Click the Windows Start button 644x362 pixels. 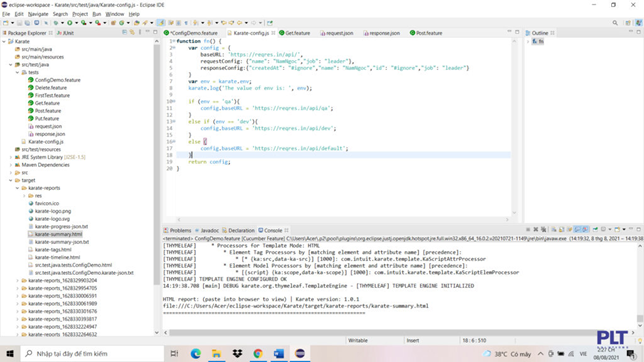coord(10,353)
